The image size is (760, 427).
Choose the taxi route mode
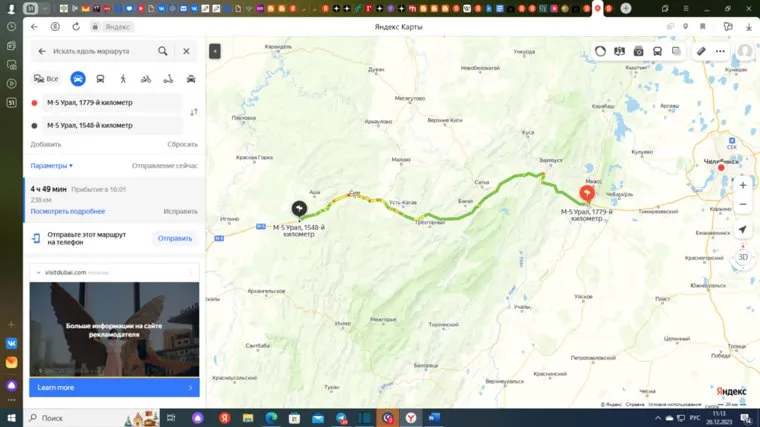point(191,78)
